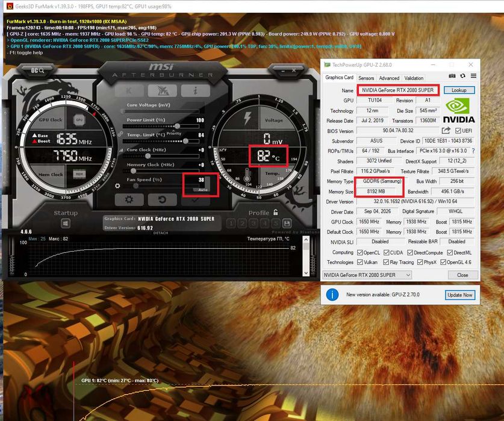Open OC Scanner in MSI Afterburner
The height and width of the screenshot is (421, 504).
point(37,70)
